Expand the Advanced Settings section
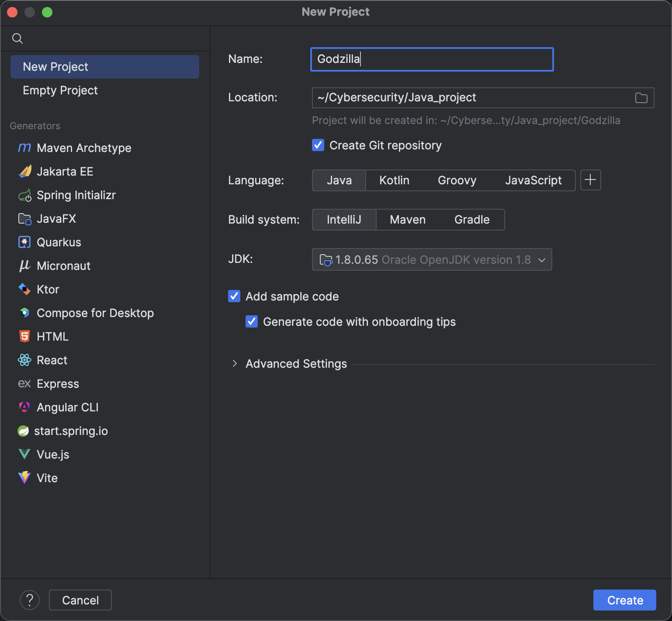This screenshot has height=621, width=672. 235,364
